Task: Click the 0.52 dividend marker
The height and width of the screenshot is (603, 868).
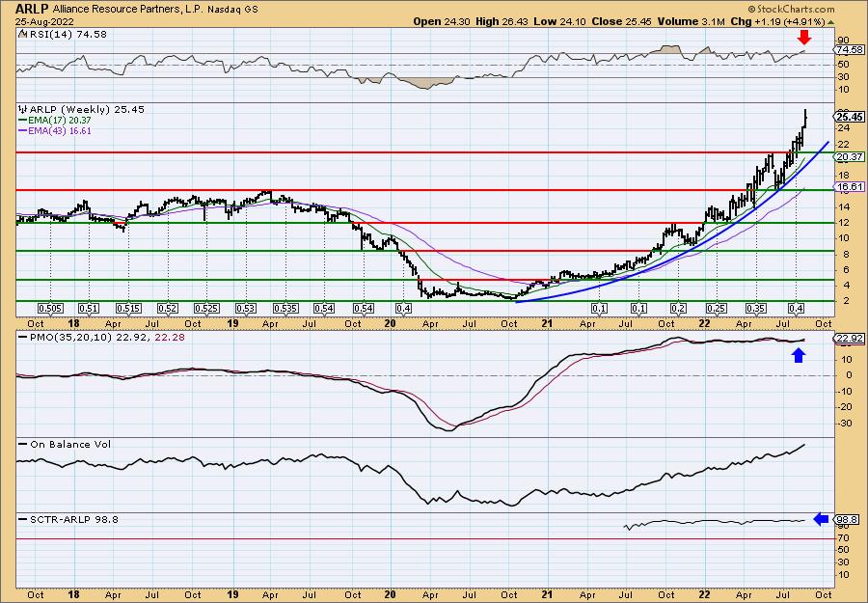Action: pos(167,309)
